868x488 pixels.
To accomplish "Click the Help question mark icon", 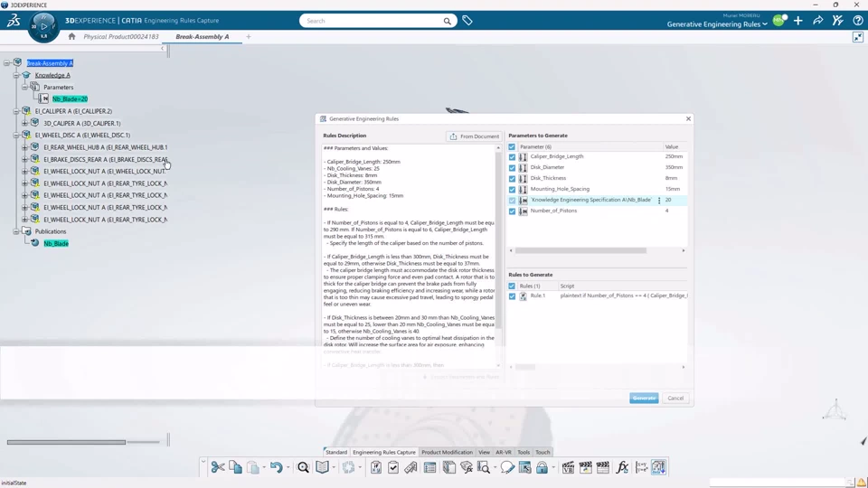I will [858, 21].
